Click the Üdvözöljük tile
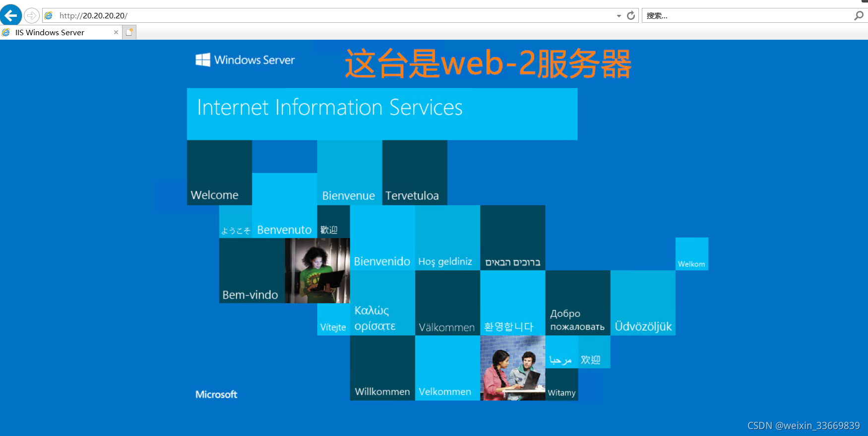Screen dimensions: 868x436 pyautogui.click(x=643, y=303)
